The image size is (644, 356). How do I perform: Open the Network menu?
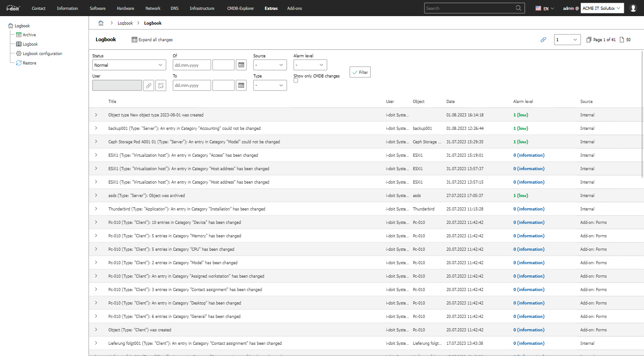pyautogui.click(x=153, y=8)
